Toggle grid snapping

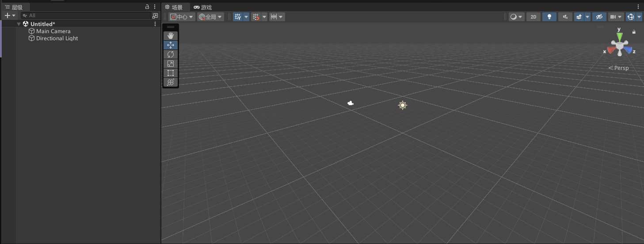click(x=256, y=17)
